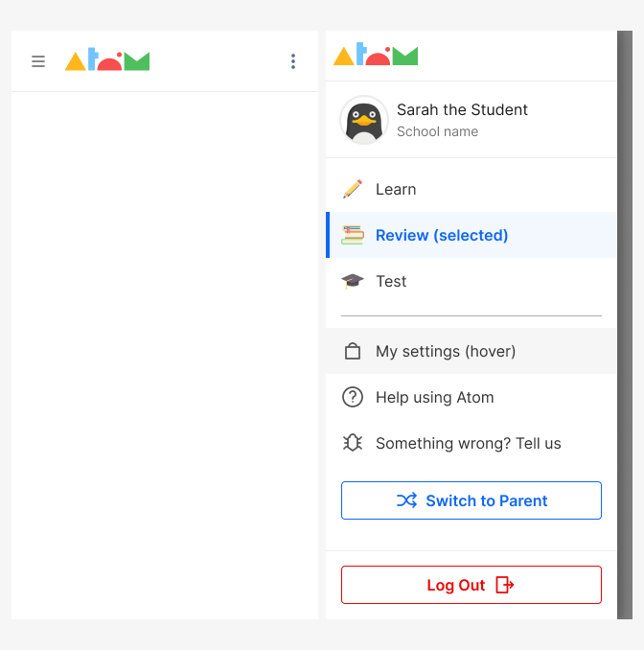Click the stacked books Review icon
This screenshot has height=650, width=644.
353,235
